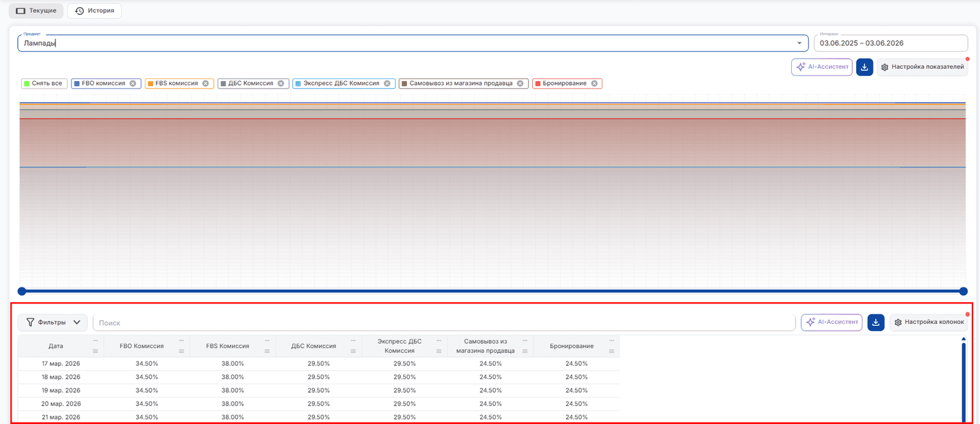
Task: Toggle the Снять все checkbox chip
Action: click(43, 84)
